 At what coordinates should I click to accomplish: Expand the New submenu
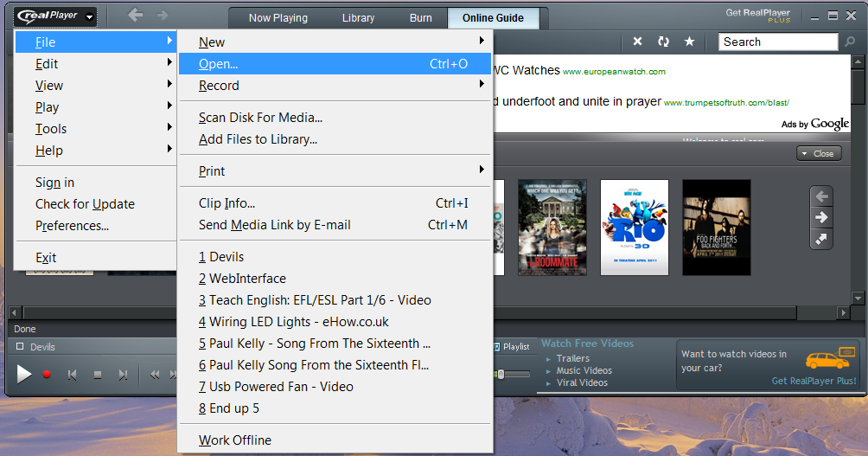[x=335, y=42]
